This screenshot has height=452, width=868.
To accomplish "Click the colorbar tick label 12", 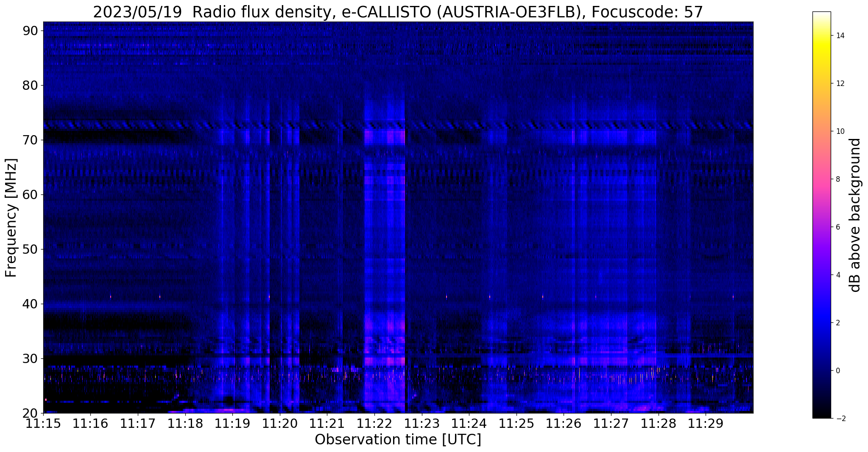I will click(x=840, y=83).
